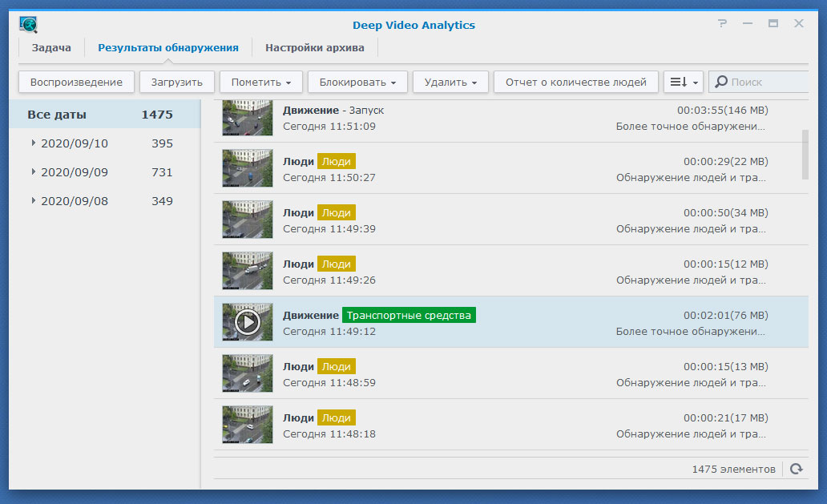Switch to the Настройки архива tab

click(x=314, y=48)
